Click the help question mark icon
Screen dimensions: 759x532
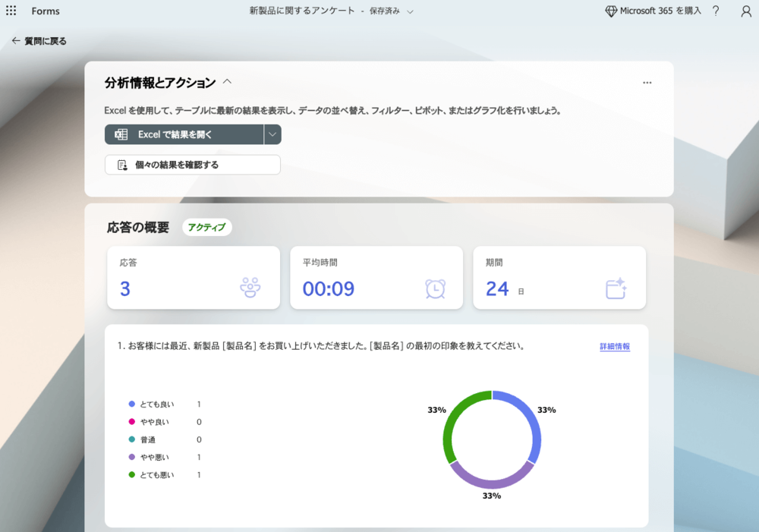(715, 11)
